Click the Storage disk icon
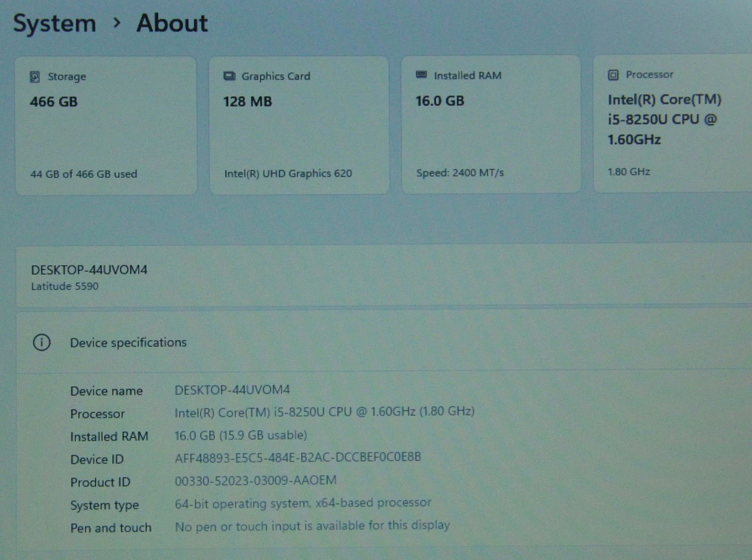 [35, 77]
